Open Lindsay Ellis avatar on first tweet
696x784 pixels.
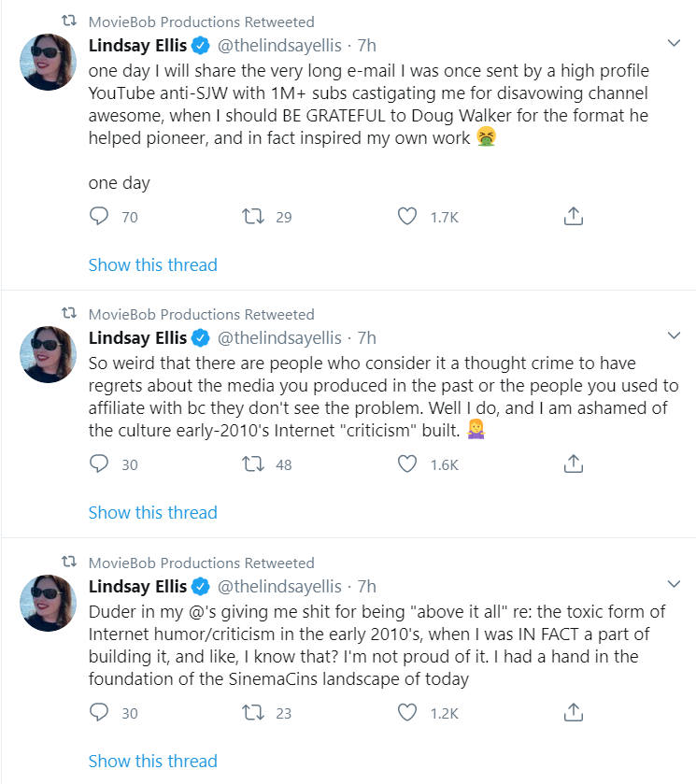click(48, 62)
